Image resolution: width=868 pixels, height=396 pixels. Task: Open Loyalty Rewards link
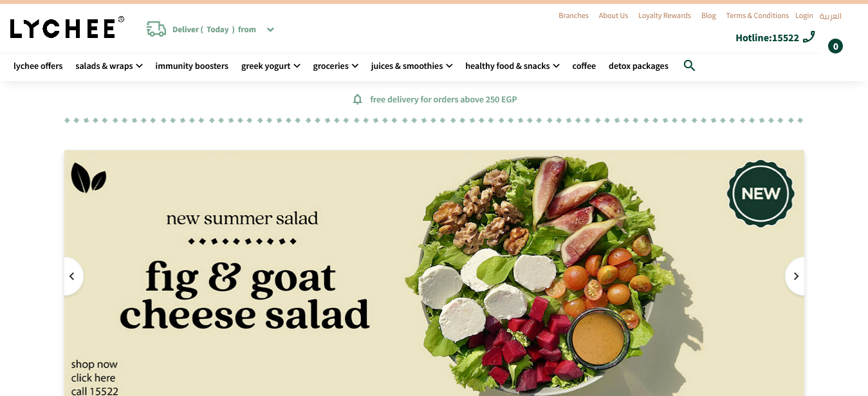[665, 15]
